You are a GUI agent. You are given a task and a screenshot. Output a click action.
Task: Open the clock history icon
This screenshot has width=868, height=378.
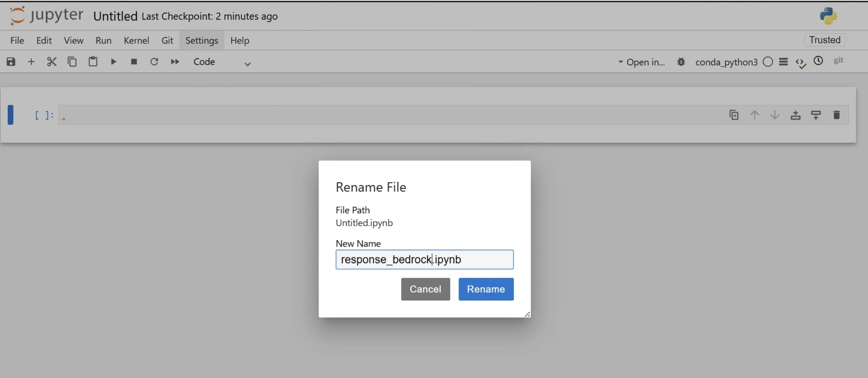[818, 61]
